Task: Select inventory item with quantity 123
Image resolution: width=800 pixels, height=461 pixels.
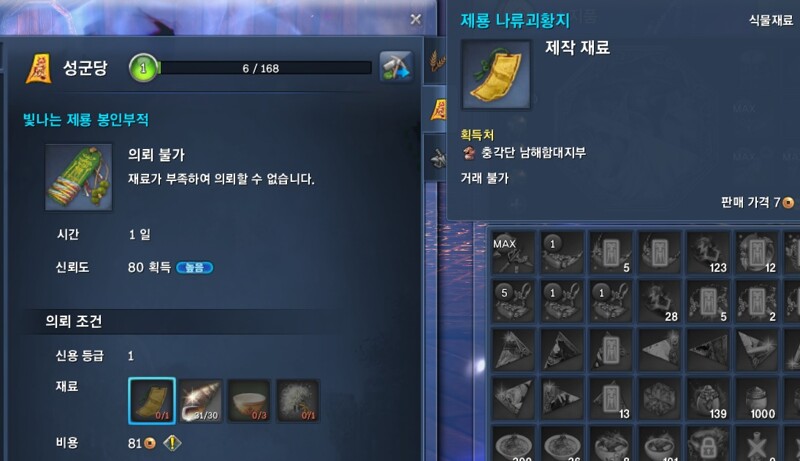Action: click(708, 252)
